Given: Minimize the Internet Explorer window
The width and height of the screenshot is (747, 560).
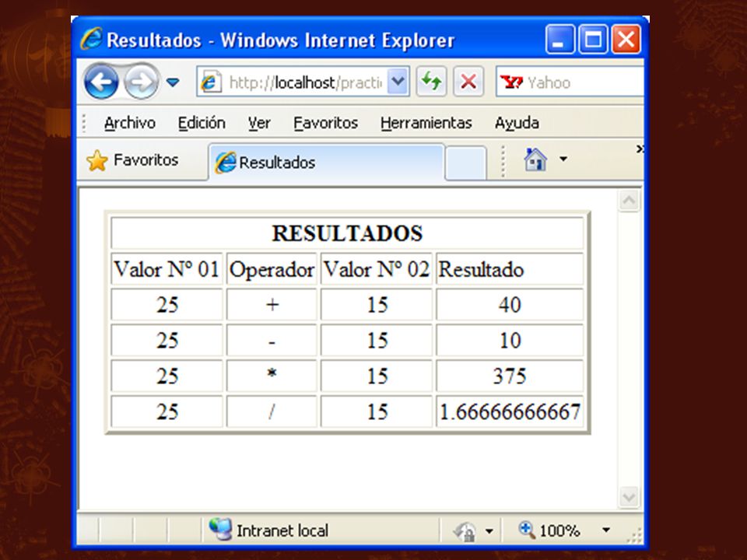Looking at the screenshot, I should [x=559, y=39].
